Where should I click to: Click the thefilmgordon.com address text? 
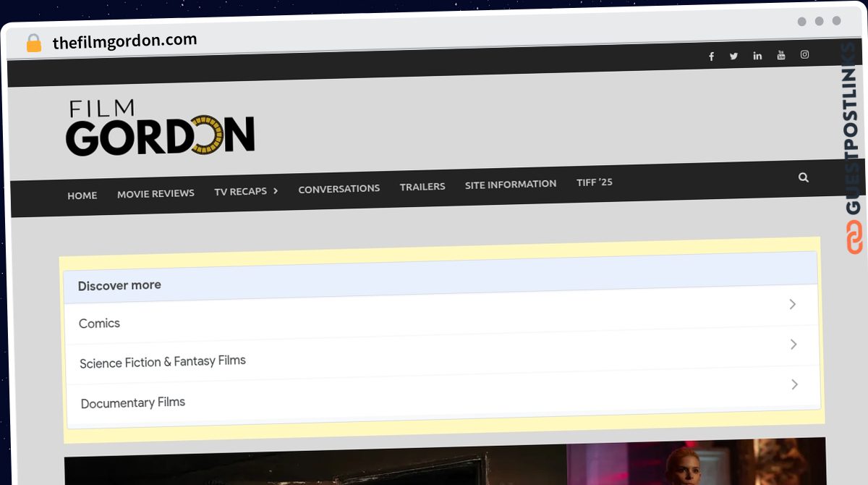click(x=124, y=41)
